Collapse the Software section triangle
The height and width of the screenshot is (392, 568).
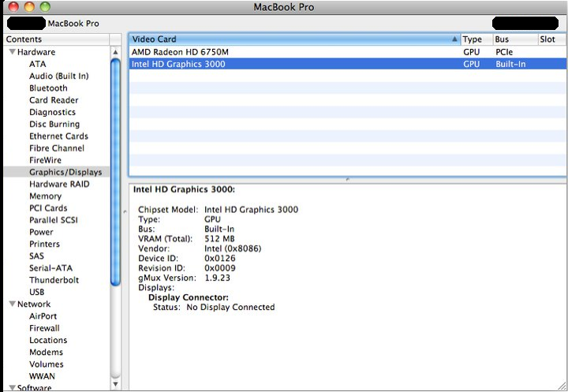pyautogui.click(x=13, y=387)
